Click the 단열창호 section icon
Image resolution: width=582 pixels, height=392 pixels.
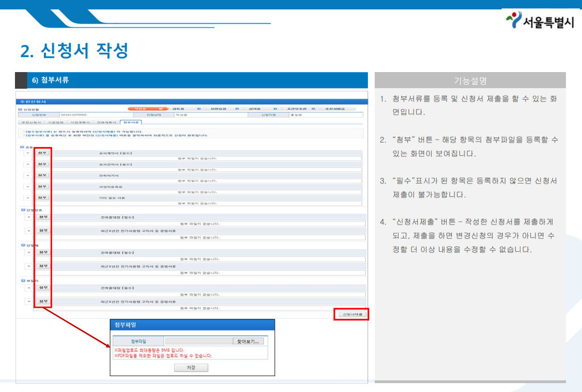pos(22,208)
